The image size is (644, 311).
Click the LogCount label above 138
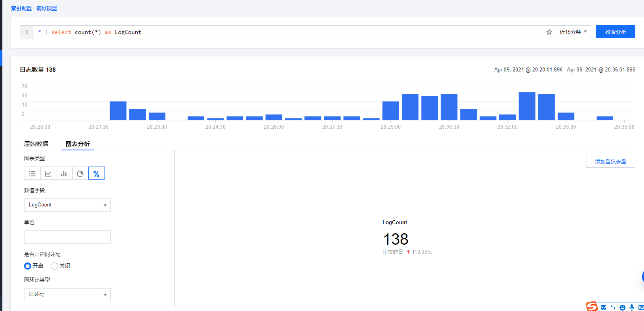click(x=395, y=222)
